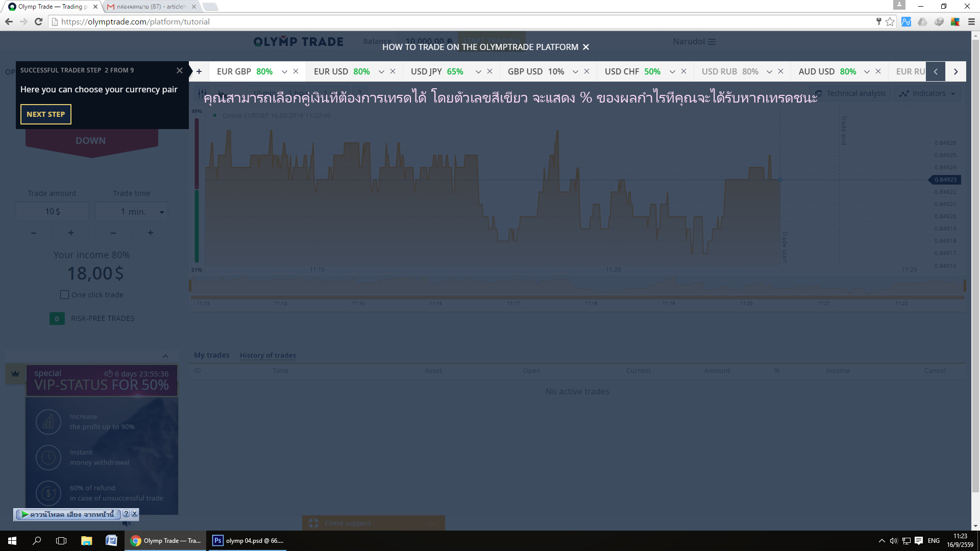
Task: Expand the USD CHF pair dropdown
Action: pos(672,72)
